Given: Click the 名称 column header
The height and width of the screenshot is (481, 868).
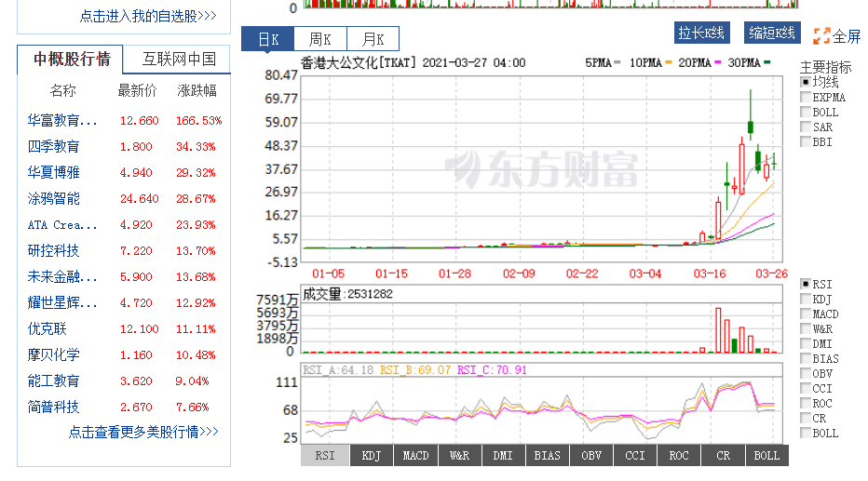Looking at the screenshot, I should 62,90.
